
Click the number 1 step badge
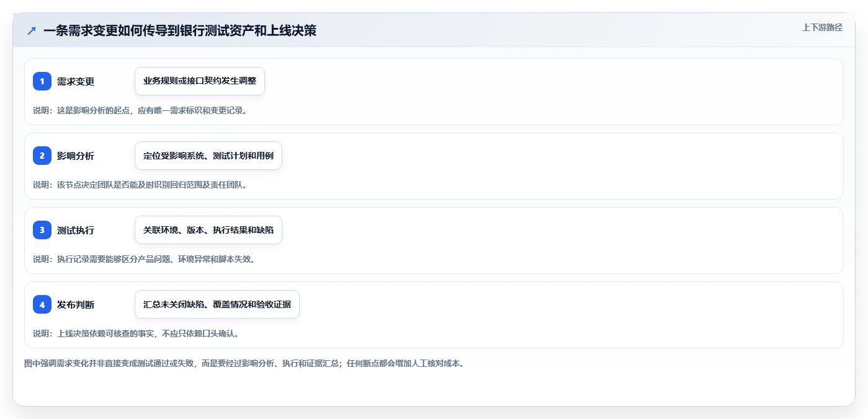(42, 81)
